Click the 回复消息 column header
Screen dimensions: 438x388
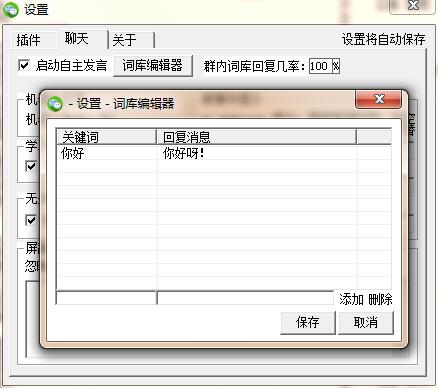pyautogui.click(x=257, y=137)
